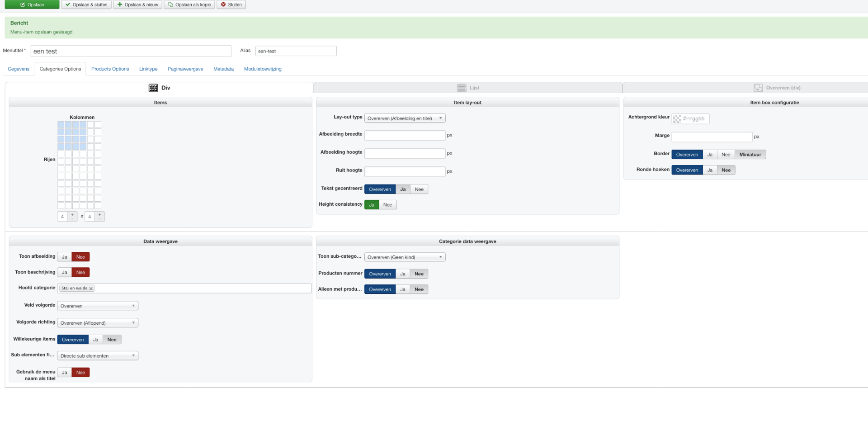
Task: Set Border to Nee
Action: pos(726,155)
